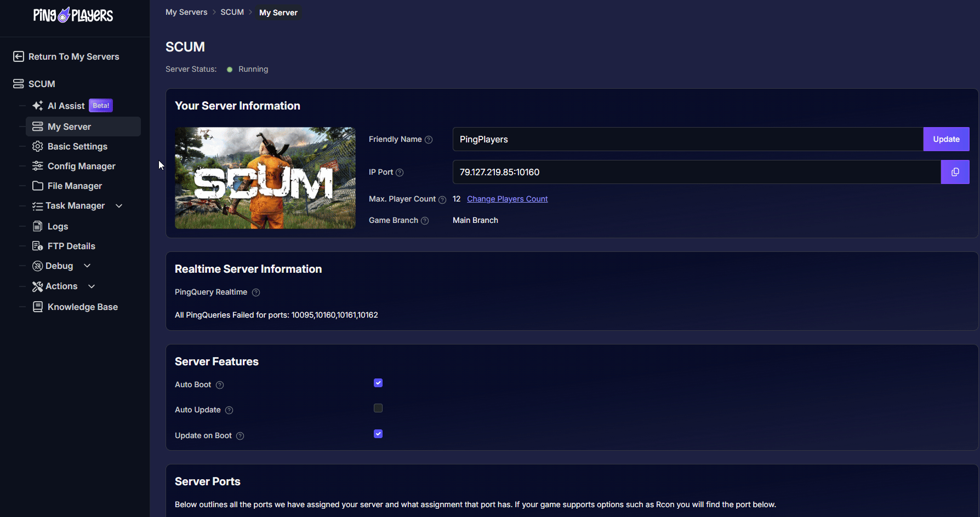980x517 pixels.
Task: Click the Debug bug icon
Action: [38, 266]
